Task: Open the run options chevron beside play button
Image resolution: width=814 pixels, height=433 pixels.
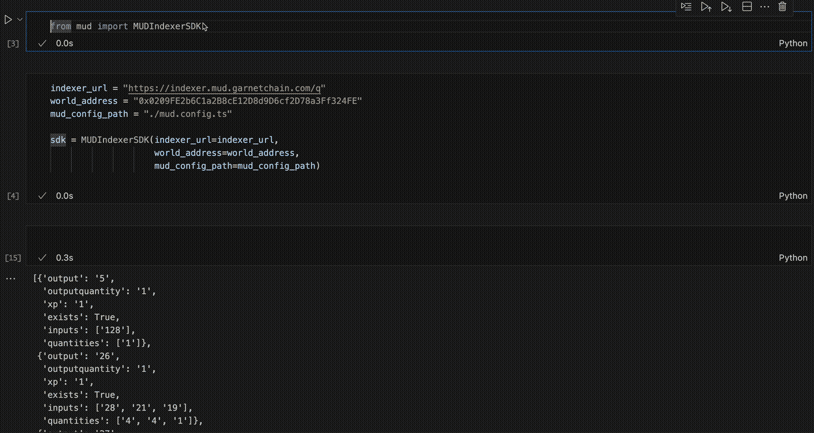Action: (20, 19)
